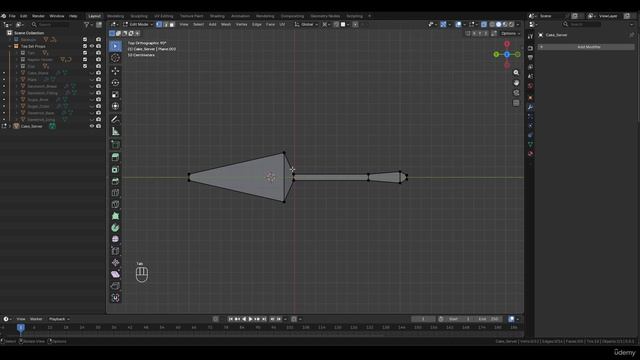This screenshot has width=640, height=360.
Task: Select the Smooth tool
Action: click(x=115, y=239)
